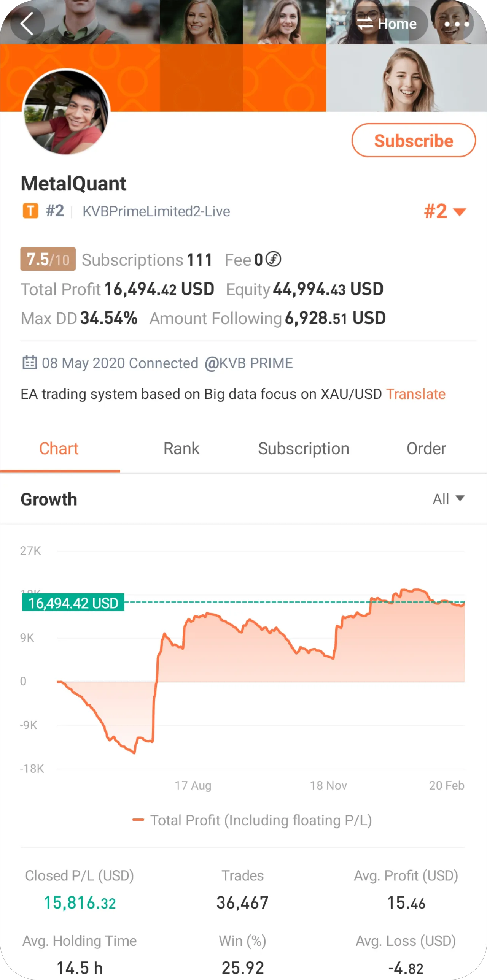Open the three-dots more options menu
487x980 pixels.
pos(457,24)
